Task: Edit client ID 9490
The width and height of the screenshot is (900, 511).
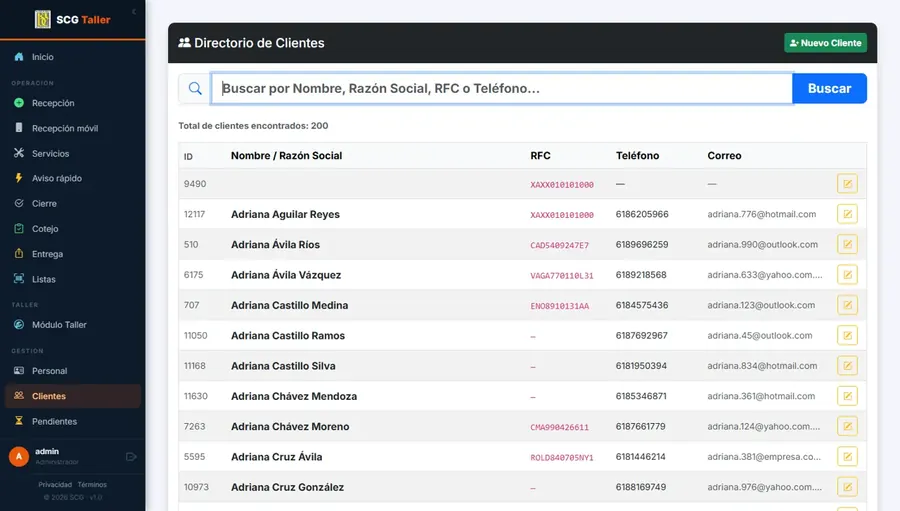Action: pos(847,184)
